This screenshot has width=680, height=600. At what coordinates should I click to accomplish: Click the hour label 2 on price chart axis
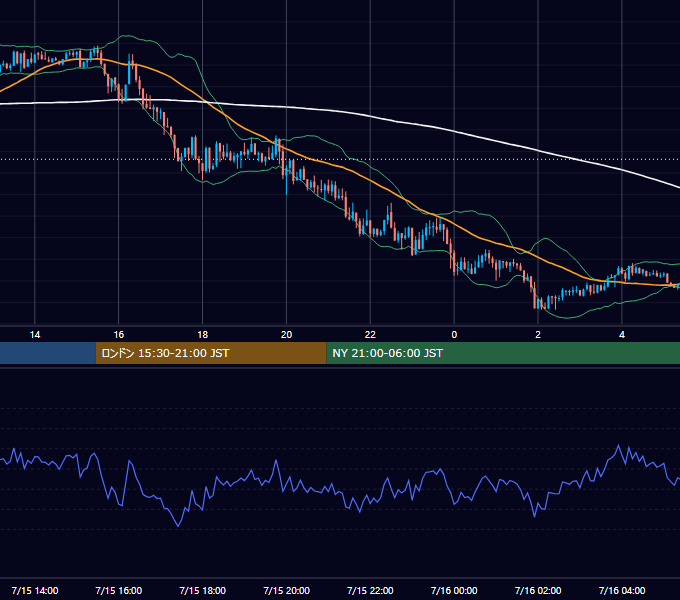coord(538,335)
